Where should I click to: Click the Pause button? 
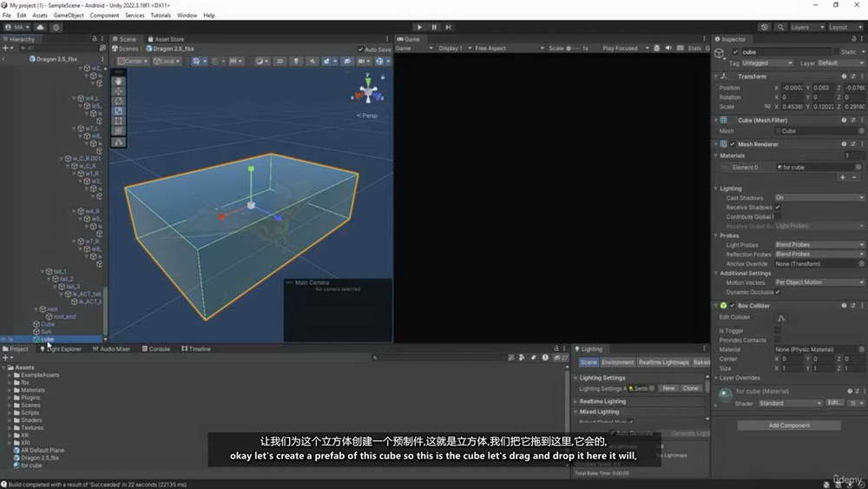pyautogui.click(x=434, y=27)
